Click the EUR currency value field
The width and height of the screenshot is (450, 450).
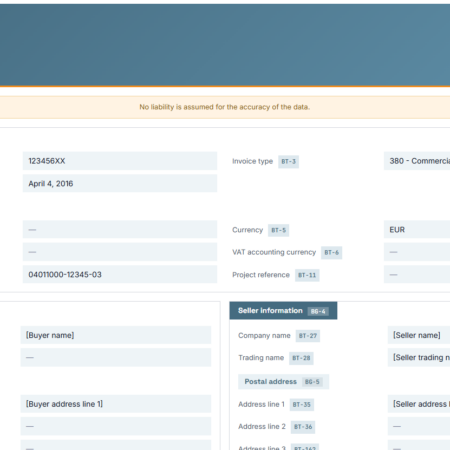[x=417, y=229]
